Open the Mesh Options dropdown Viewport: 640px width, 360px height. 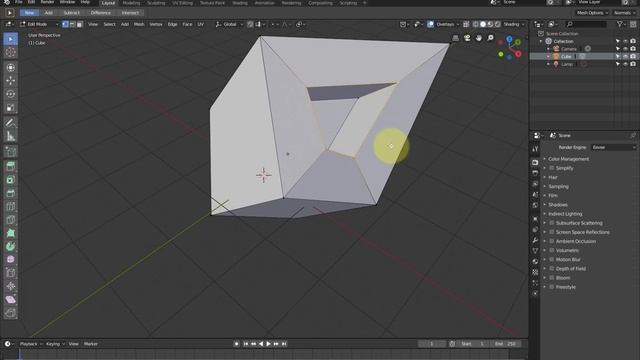[x=592, y=13]
